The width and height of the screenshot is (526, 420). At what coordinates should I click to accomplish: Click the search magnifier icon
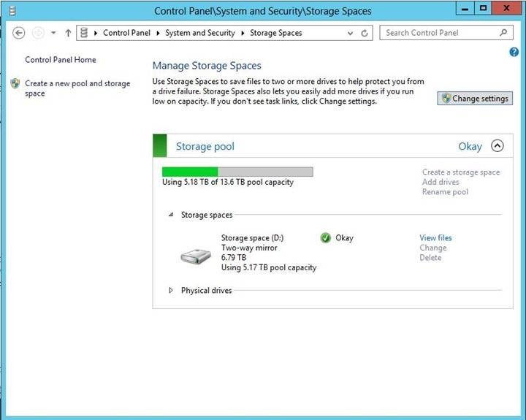click(503, 33)
